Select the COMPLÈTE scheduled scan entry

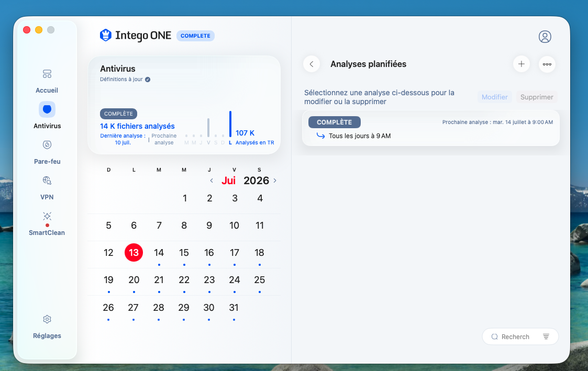tap(431, 128)
